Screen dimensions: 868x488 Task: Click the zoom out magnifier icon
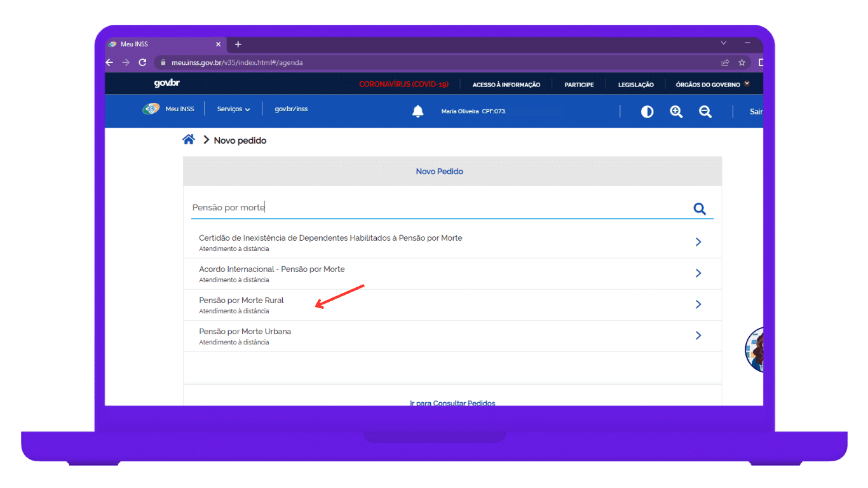click(x=705, y=112)
